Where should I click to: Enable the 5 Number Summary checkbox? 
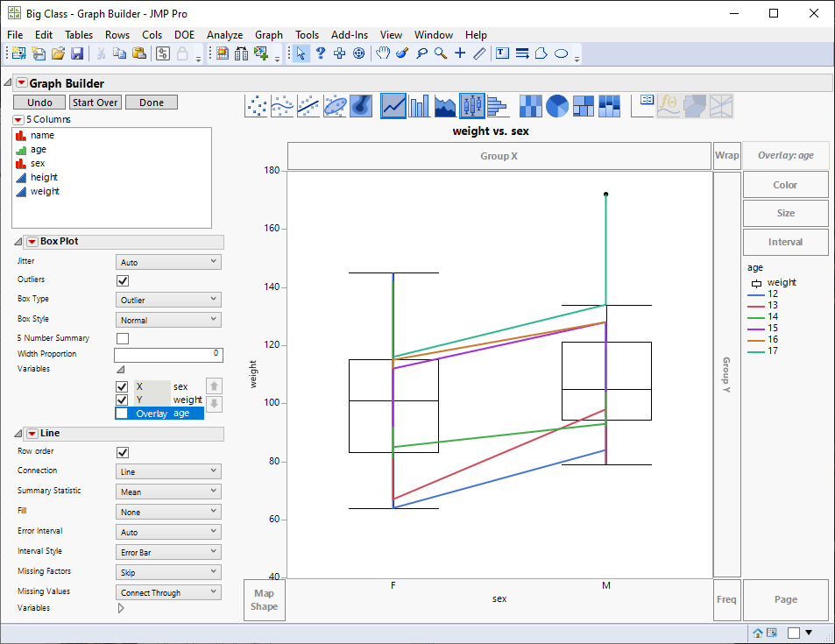click(123, 338)
